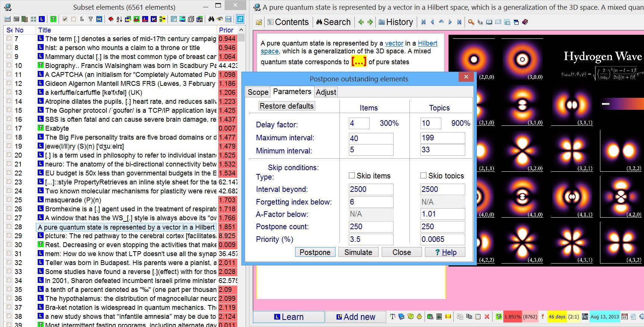Enable the Skip items checkbox
This screenshot has width=644, height=327.
pos(351,175)
